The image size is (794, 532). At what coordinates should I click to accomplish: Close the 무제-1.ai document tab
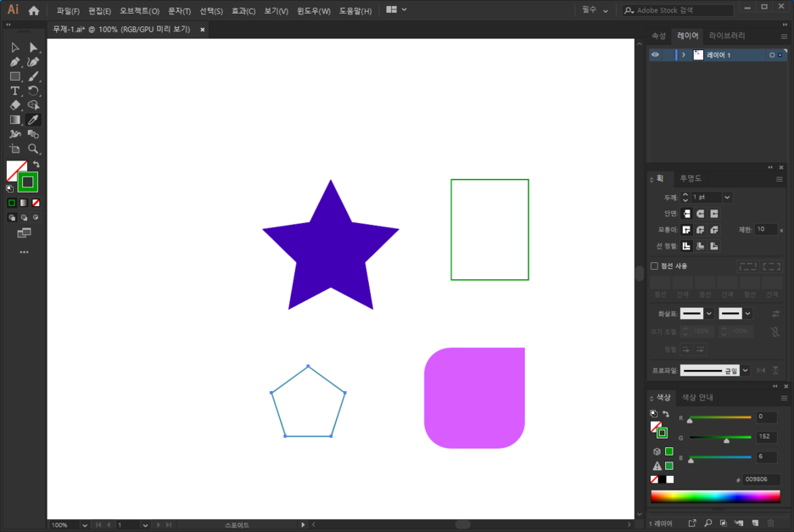point(203,30)
